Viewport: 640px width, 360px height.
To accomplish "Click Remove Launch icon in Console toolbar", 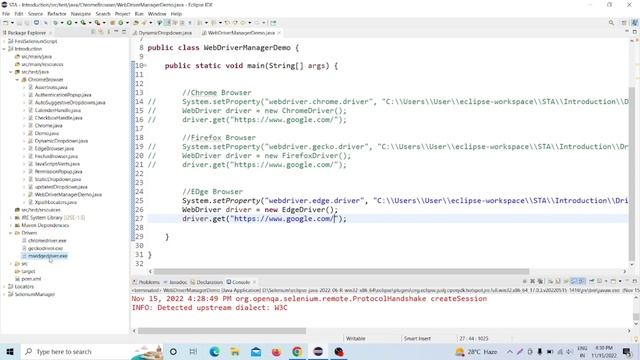I will pos(532,282).
